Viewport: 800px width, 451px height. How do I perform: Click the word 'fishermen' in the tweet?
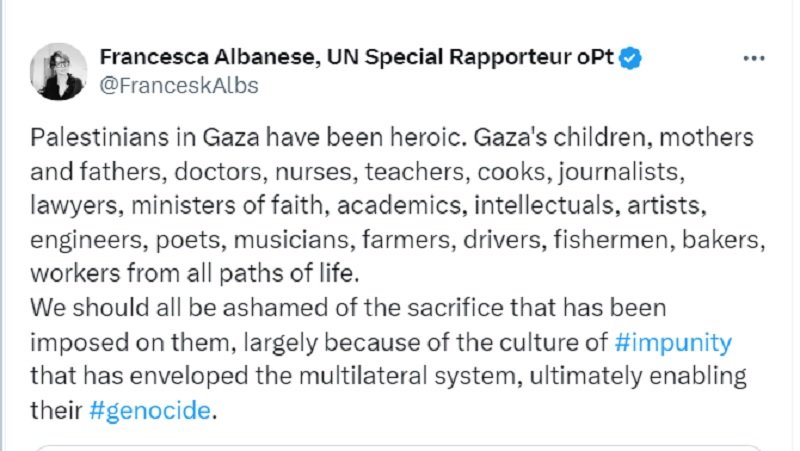tap(611, 240)
